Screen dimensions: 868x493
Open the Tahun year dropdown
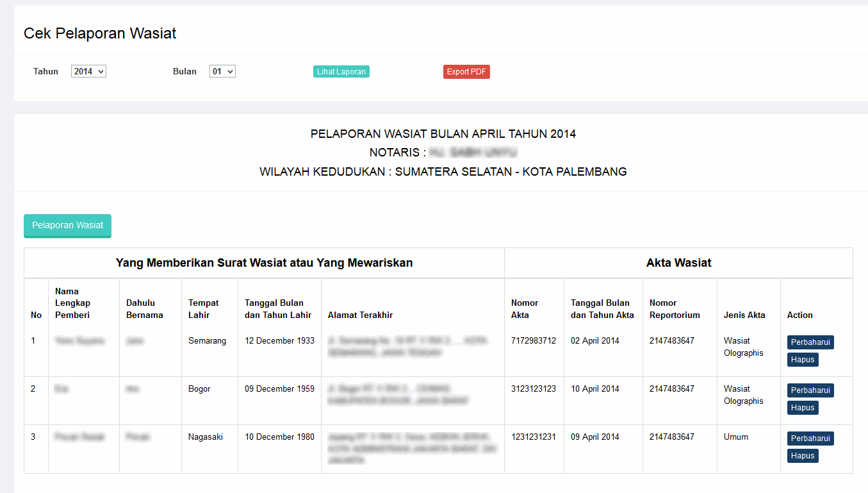[x=88, y=72]
